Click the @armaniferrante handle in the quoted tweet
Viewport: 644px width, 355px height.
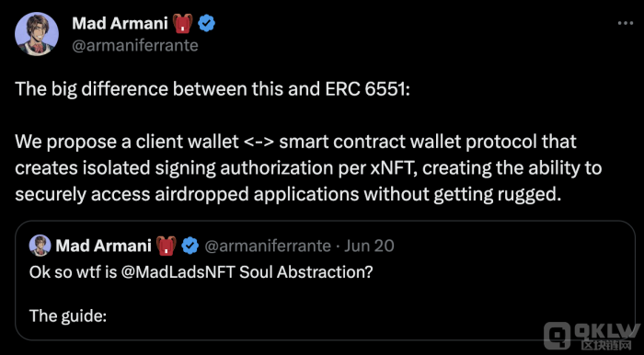(268, 246)
